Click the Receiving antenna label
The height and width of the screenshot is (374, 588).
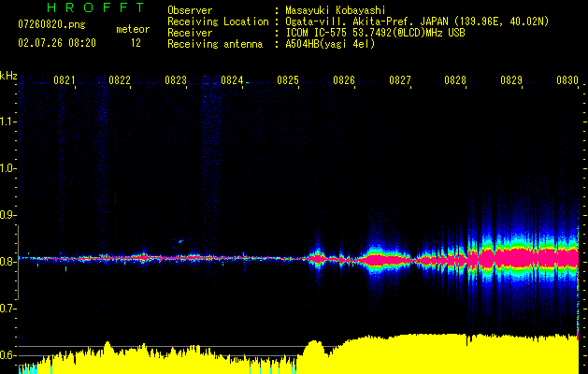point(215,44)
